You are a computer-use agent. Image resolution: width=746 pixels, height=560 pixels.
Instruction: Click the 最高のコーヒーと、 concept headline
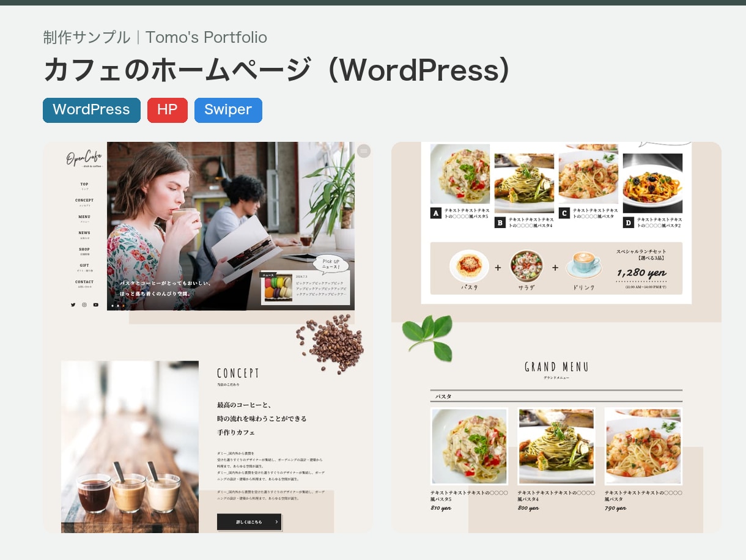244,405
